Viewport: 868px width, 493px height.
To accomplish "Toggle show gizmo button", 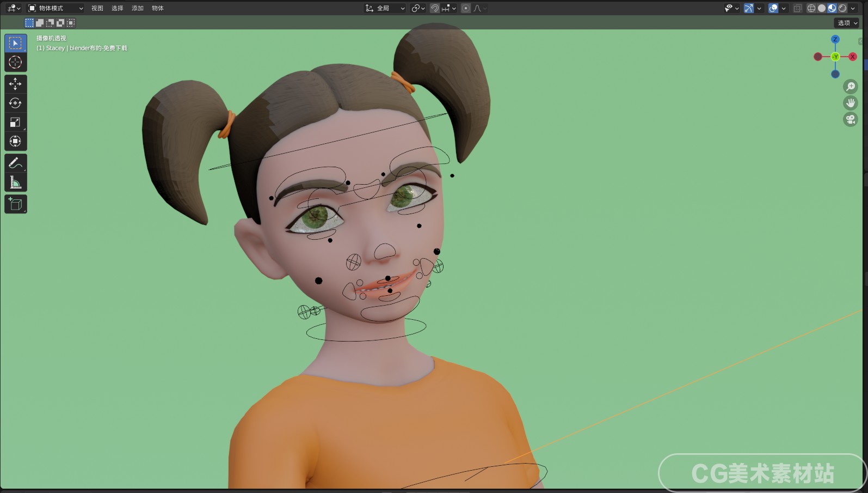I will pyautogui.click(x=749, y=8).
